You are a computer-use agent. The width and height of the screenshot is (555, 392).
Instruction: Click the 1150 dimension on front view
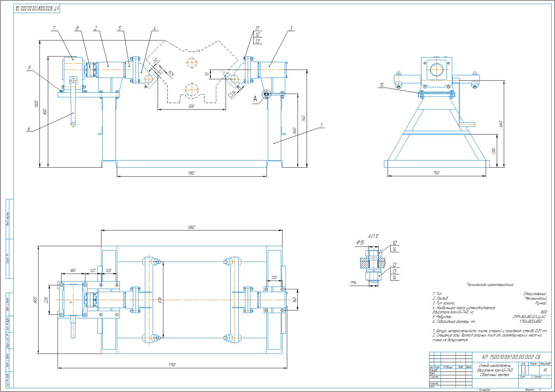(x=191, y=173)
